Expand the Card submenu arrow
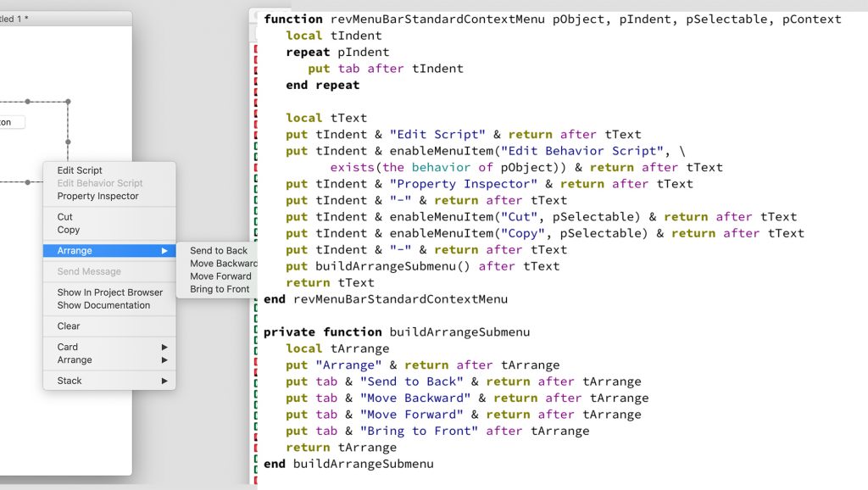 [x=164, y=347]
